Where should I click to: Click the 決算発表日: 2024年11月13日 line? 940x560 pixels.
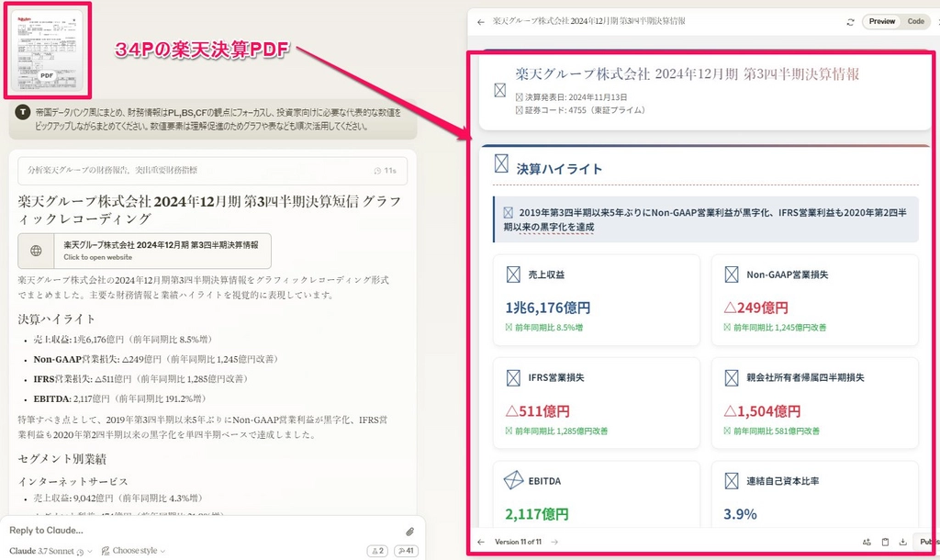(x=571, y=97)
